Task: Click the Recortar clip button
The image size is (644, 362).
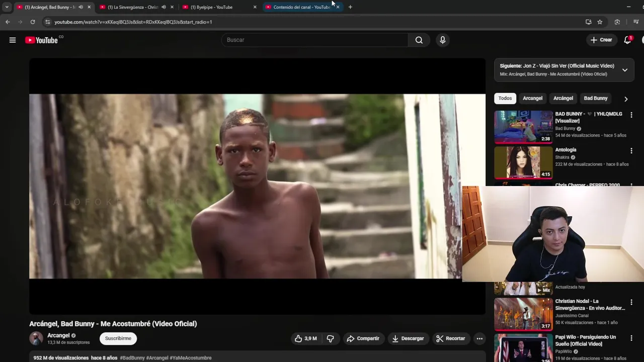Action: point(451,338)
